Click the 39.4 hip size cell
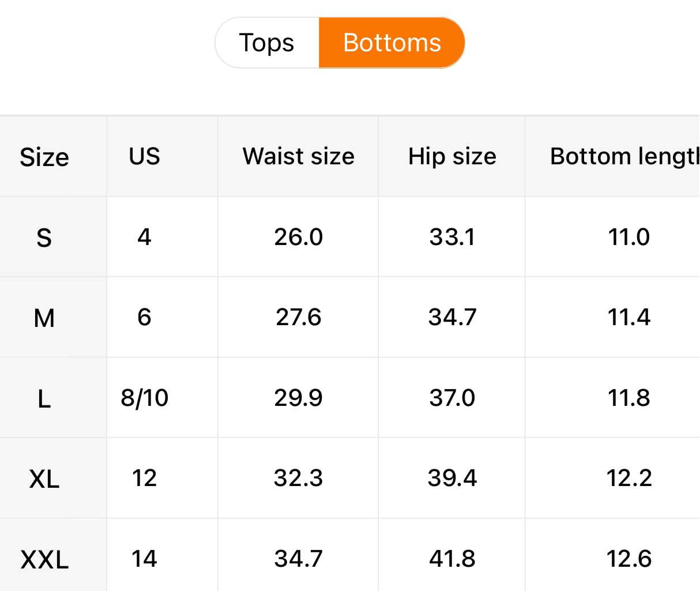 pyautogui.click(x=452, y=478)
